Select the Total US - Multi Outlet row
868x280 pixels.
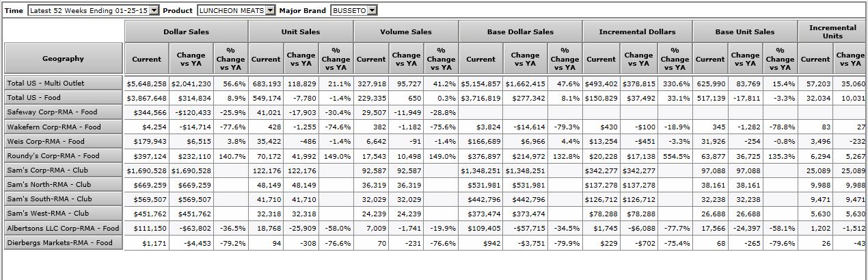tap(63, 84)
